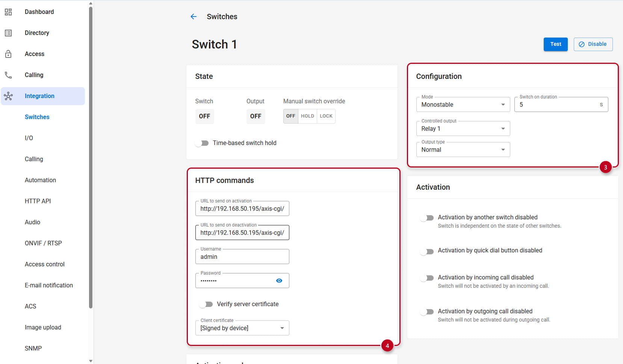
Task: Set manual switch override to LOCK
Action: click(x=326, y=116)
